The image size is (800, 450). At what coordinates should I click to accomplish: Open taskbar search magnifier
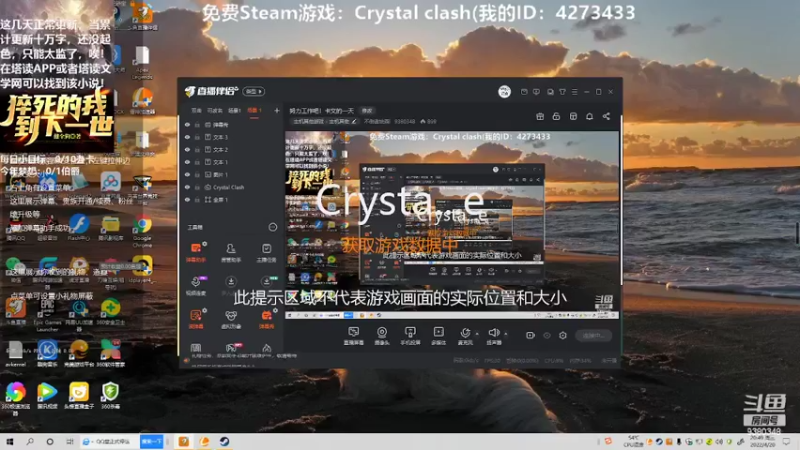tap(30, 441)
